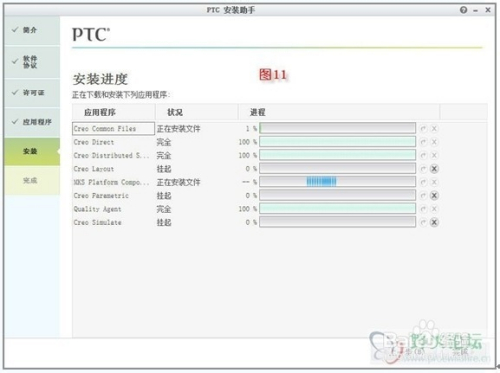Select the 许可证 sidebar step
This screenshot has width=500, height=373.
point(32,93)
